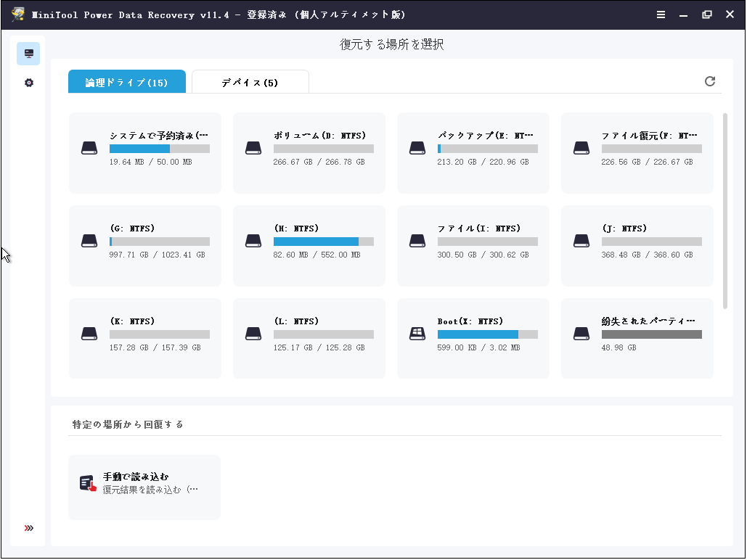Viewport: 747px width, 560px height.
Task: Select the 論理ドライブ(15) tab
Action: coord(127,81)
